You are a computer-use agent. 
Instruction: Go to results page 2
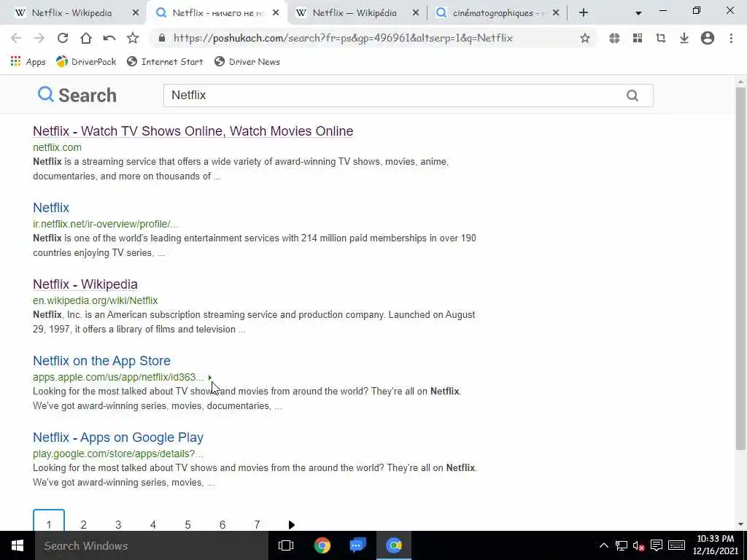83,524
